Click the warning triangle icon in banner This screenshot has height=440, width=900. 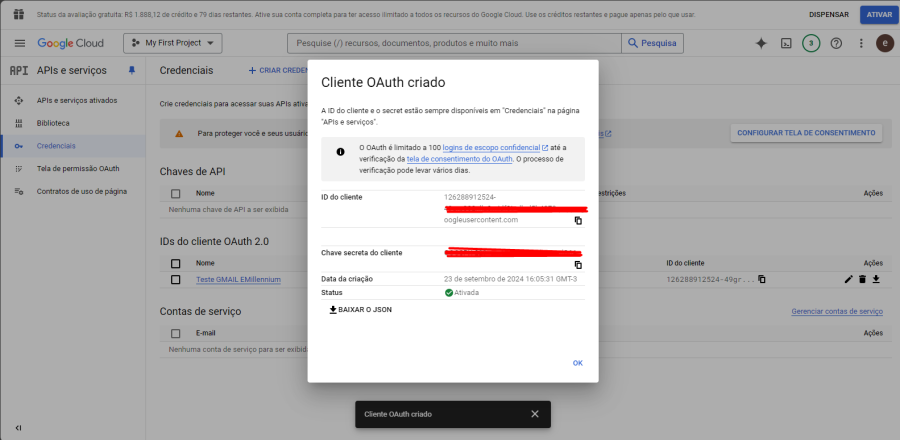click(179, 133)
